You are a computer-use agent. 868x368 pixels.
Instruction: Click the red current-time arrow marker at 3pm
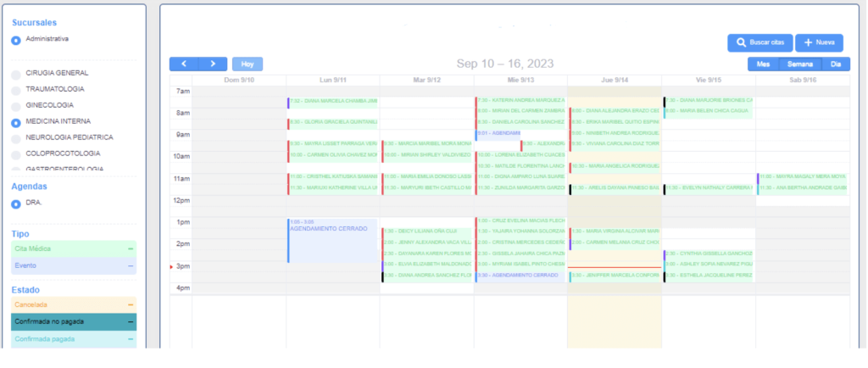(x=173, y=267)
